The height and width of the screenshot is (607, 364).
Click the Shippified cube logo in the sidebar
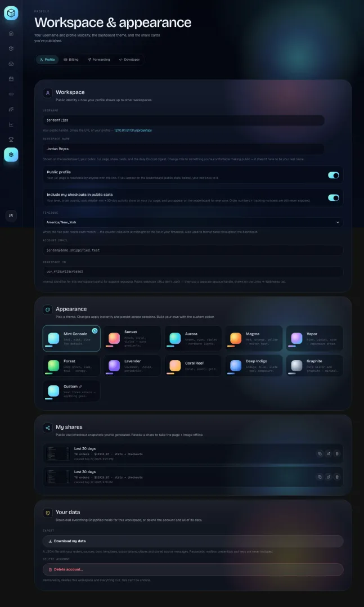pos(11,13)
